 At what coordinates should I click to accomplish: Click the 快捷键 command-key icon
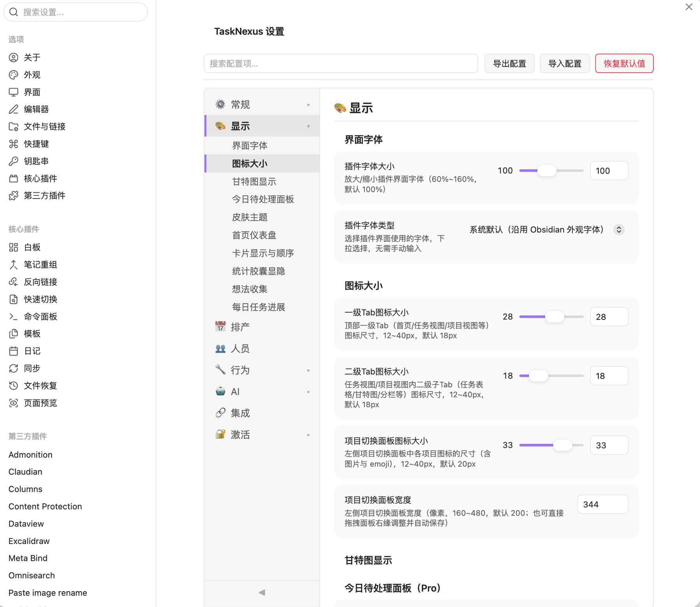tap(14, 144)
